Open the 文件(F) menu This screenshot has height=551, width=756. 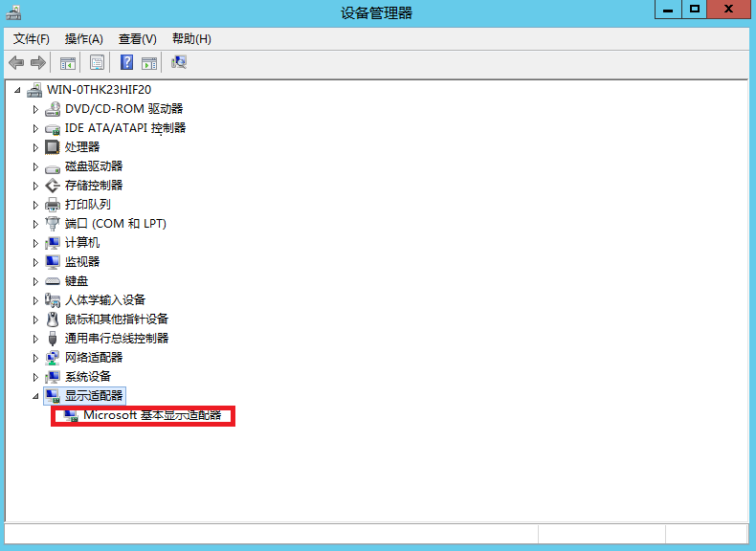[32, 39]
